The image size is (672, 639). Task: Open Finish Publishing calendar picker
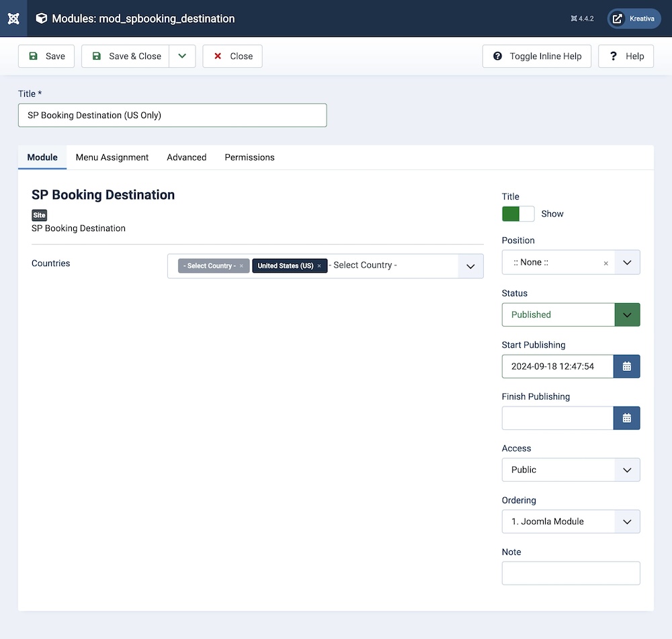(x=626, y=418)
